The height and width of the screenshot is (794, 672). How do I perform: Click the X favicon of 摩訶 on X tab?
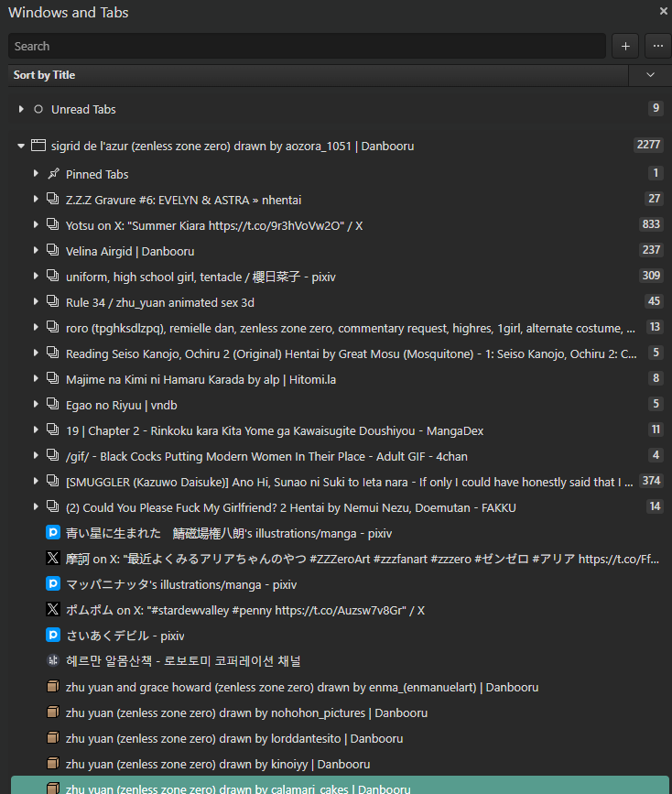pyautogui.click(x=53, y=558)
